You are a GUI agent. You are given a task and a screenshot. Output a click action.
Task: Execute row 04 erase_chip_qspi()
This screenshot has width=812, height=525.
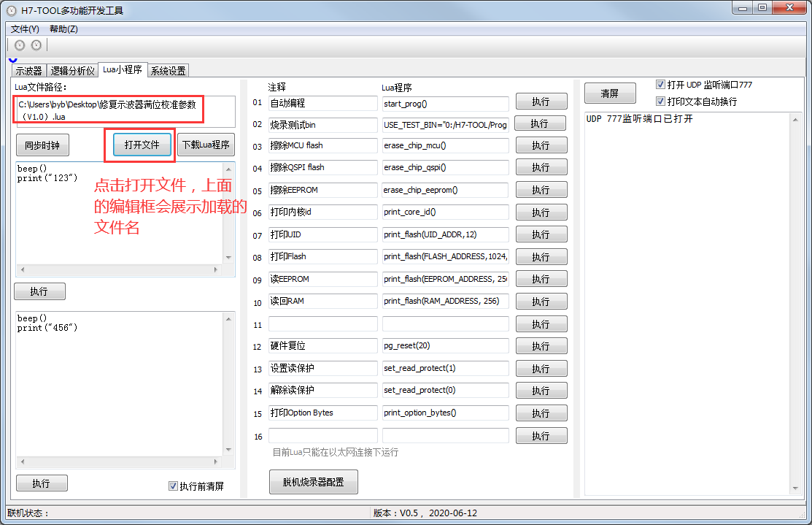[541, 167]
